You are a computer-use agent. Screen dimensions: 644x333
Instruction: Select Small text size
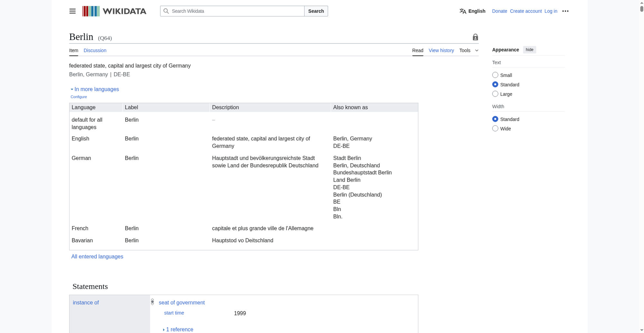[x=495, y=75]
